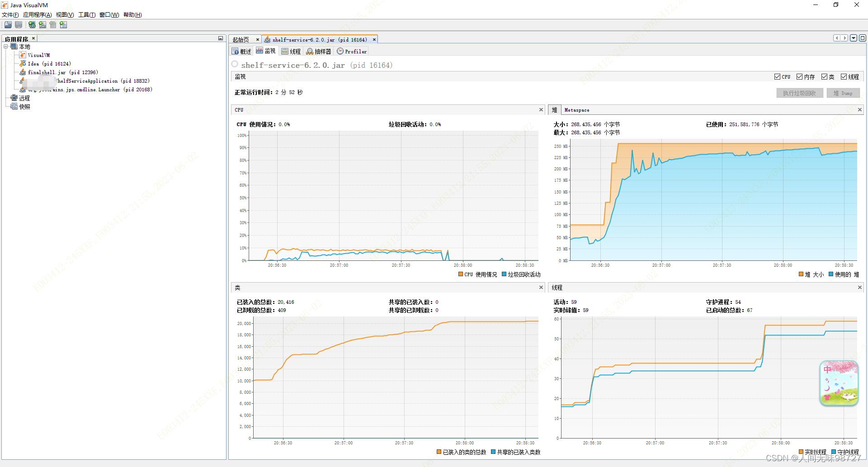The height and width of the screenshot is (467, 868).
Task: Click the Add VM Coredump toolbar icon
Action: 53,25
